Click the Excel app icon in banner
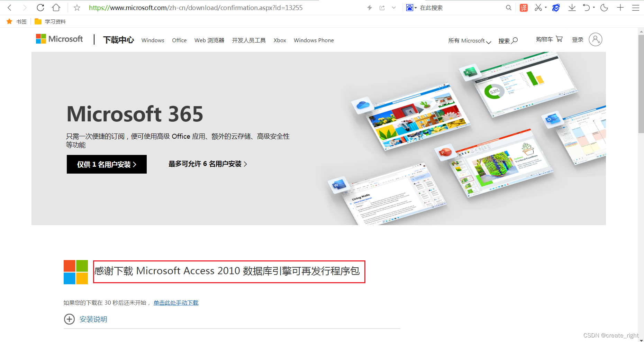 [470, 72]
